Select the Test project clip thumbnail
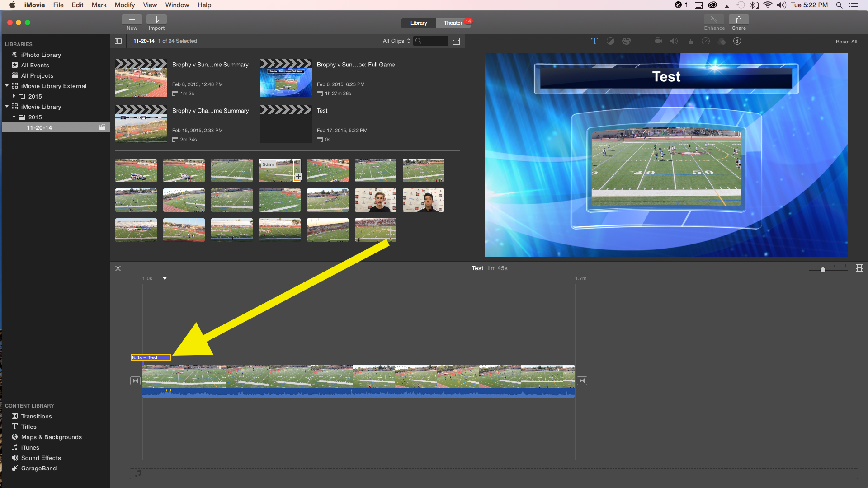 285,123
